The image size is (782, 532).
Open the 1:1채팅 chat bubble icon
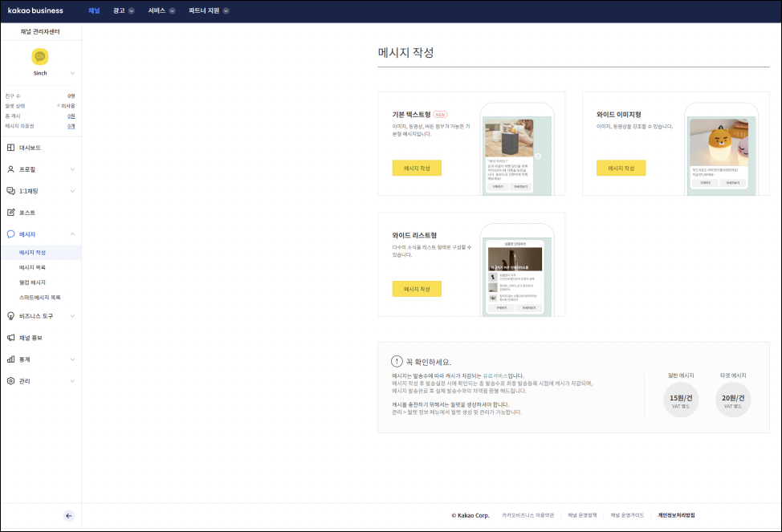pos(10,191)
